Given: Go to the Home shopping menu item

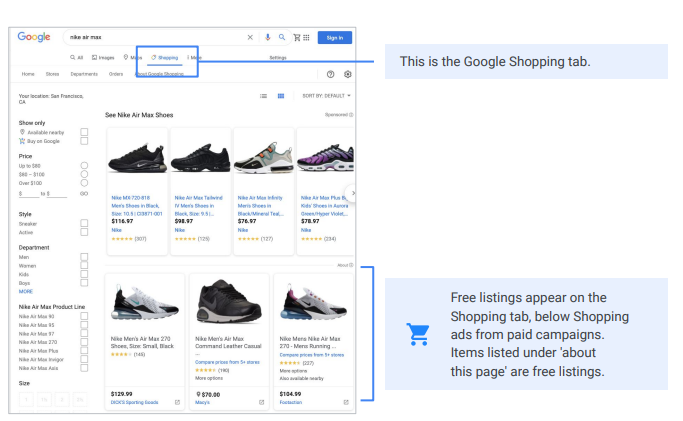Looking at the screenshot, I should click(28, 74).
